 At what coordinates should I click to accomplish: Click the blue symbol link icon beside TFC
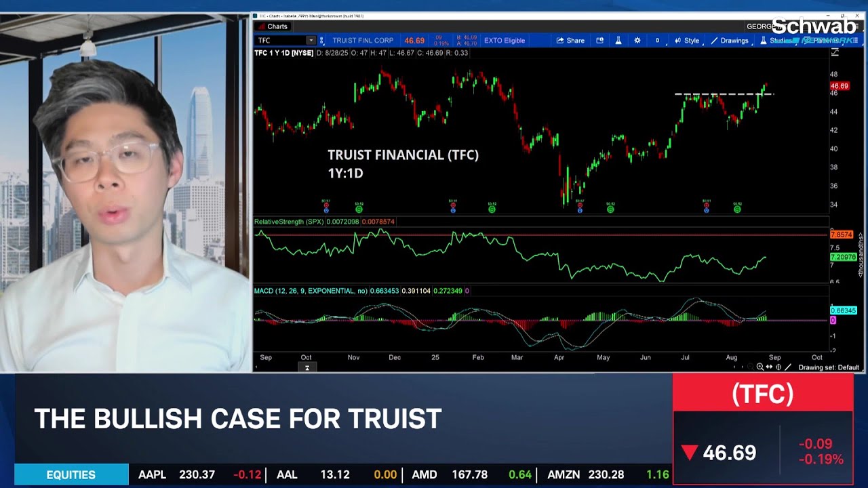point(322,41)
